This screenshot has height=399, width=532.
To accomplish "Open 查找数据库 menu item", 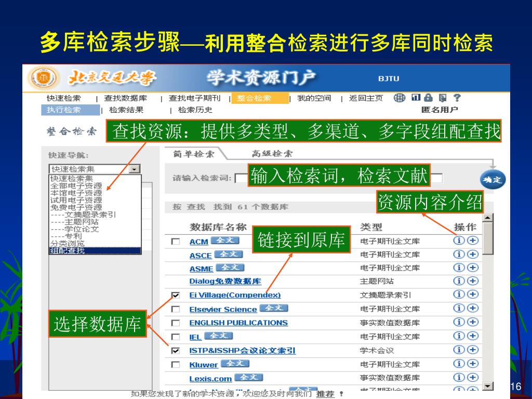I will (x=126, y=98).
